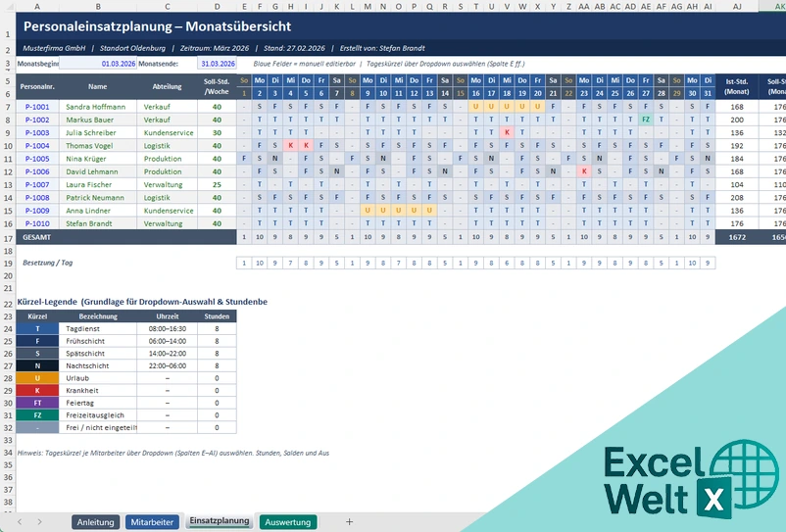Click the previous sheet navigation arrow
Screen dimensions: 786x532
(19, 522)
